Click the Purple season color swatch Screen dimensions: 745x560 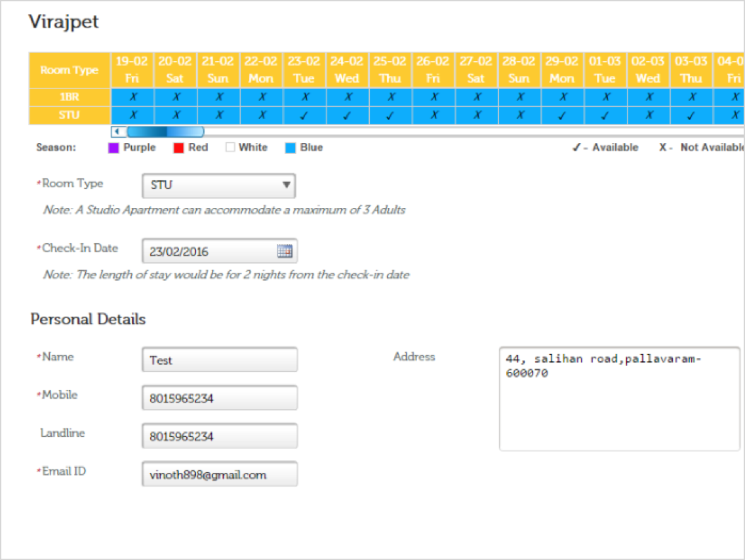(x=113, y=148)
